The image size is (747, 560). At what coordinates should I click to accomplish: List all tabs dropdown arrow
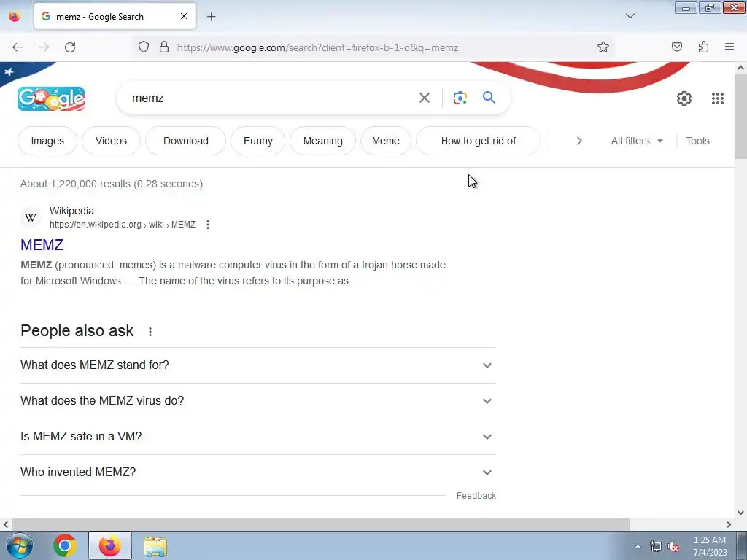click(630, 16)
